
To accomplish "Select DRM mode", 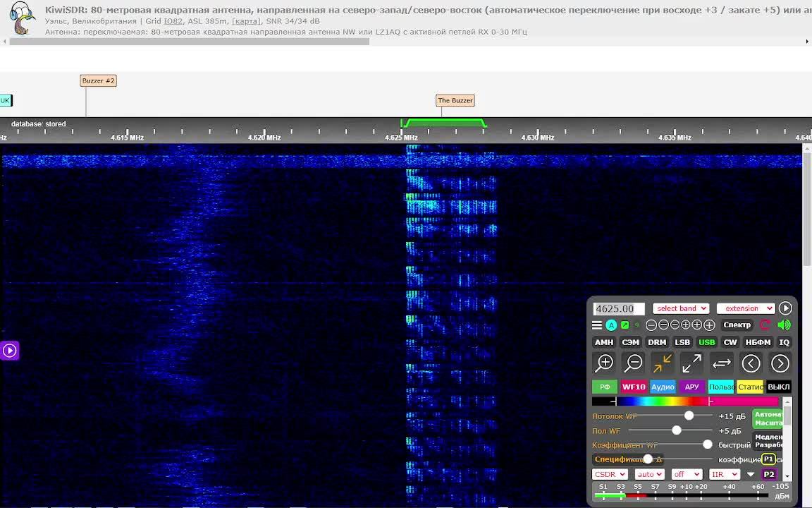I will (x=657, y=342).
